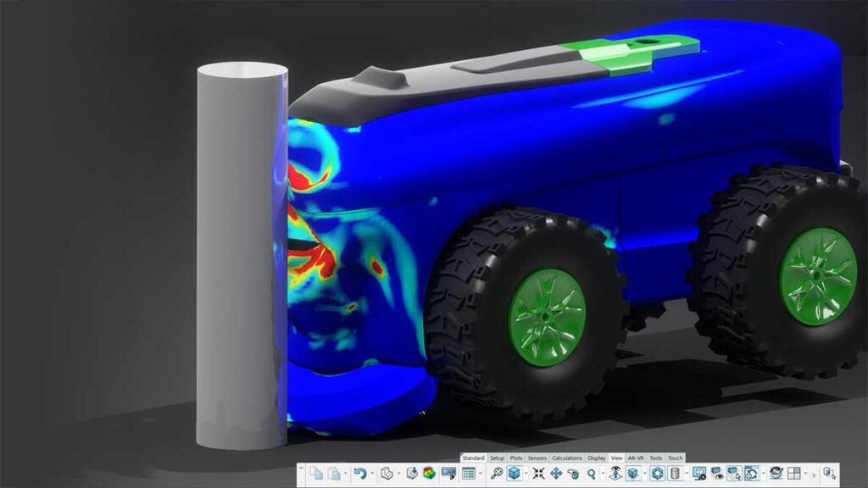
Task: Open the Undo dropdown arrow
Action: tap(371, 474)
